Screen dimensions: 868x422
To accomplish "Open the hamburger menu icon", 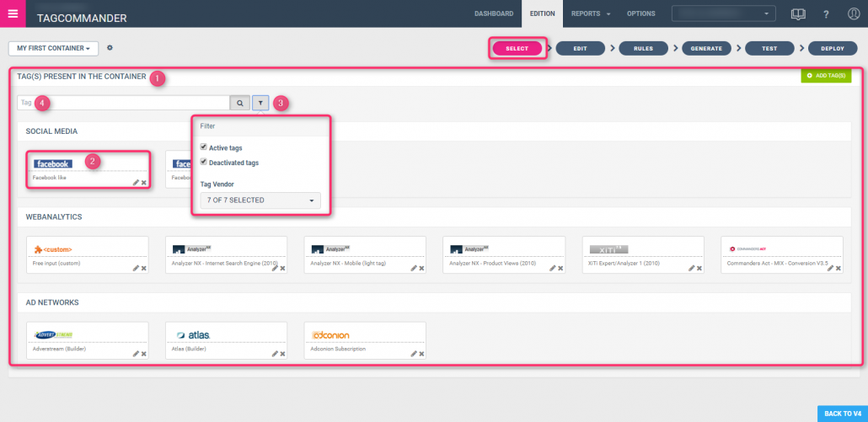I will [x=13, y=13].
